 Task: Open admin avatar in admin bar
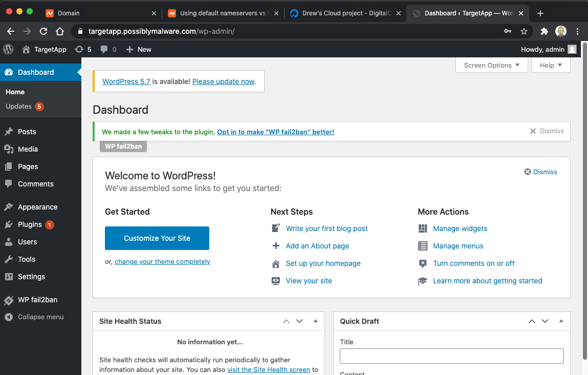[x=572, y=49]
